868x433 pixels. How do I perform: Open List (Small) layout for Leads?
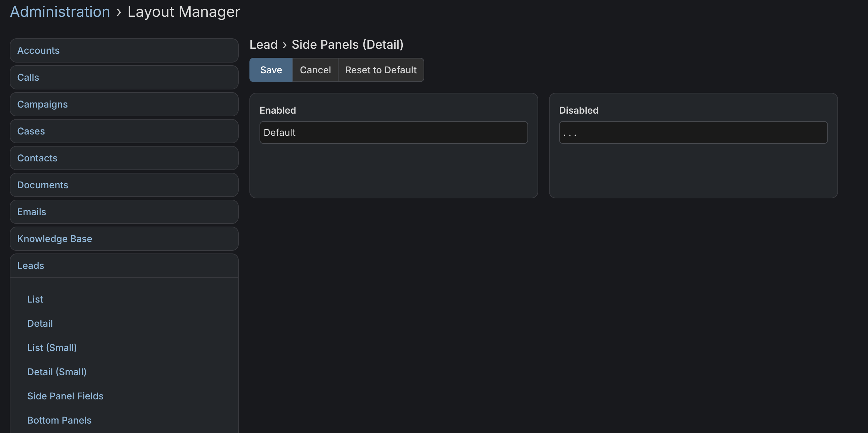tap(52, 348)
